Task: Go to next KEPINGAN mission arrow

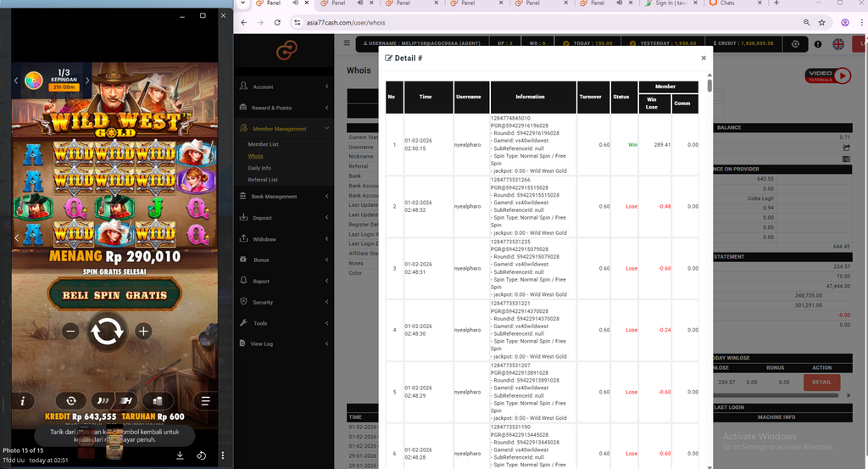Action: (x=87, y=81)
